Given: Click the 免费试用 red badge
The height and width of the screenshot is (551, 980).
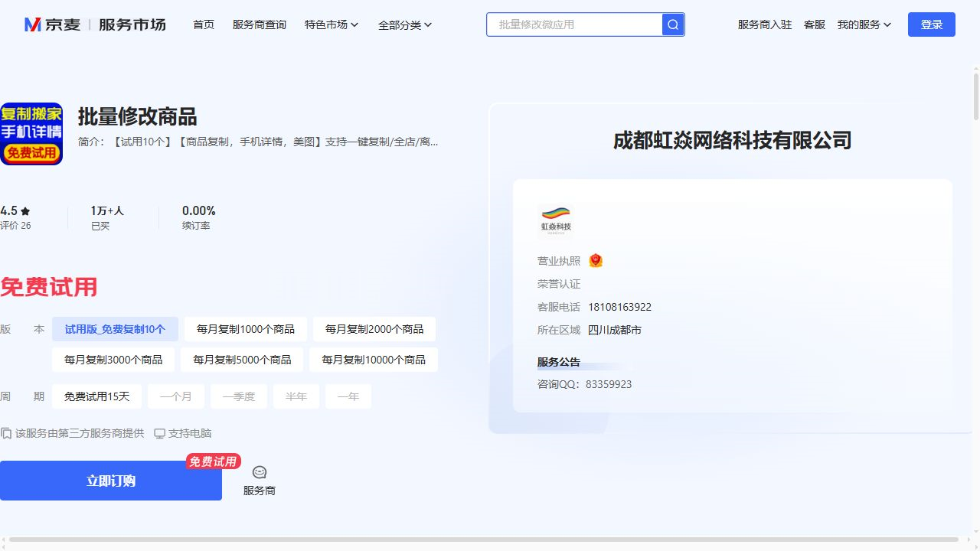Looking at the screenshot, I should [214, 461].
